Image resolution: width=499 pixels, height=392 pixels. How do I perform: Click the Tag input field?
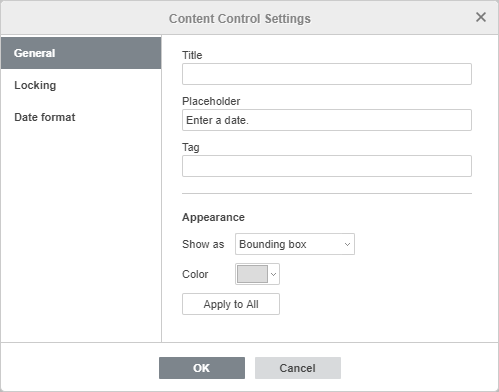[x=327, y=166]
